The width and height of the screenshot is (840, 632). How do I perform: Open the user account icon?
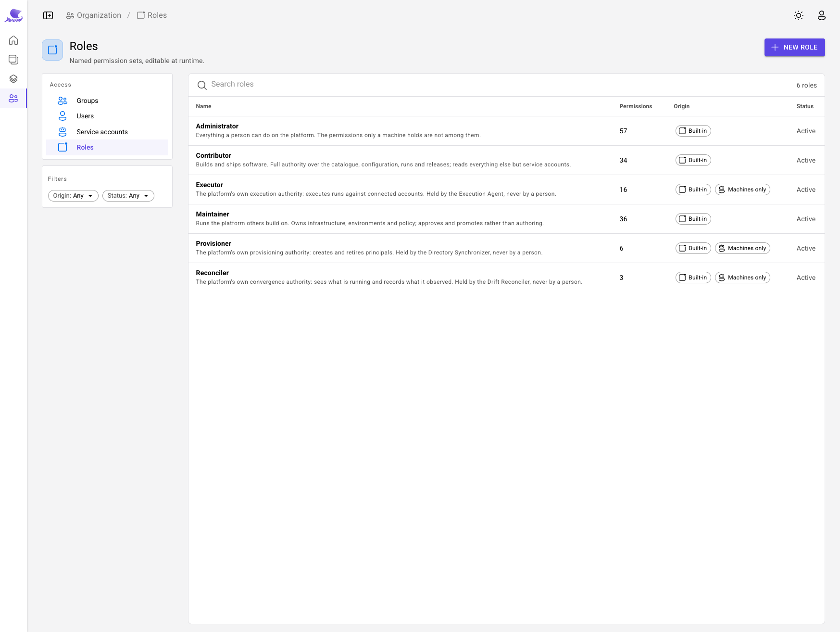[x=822, y=15]
